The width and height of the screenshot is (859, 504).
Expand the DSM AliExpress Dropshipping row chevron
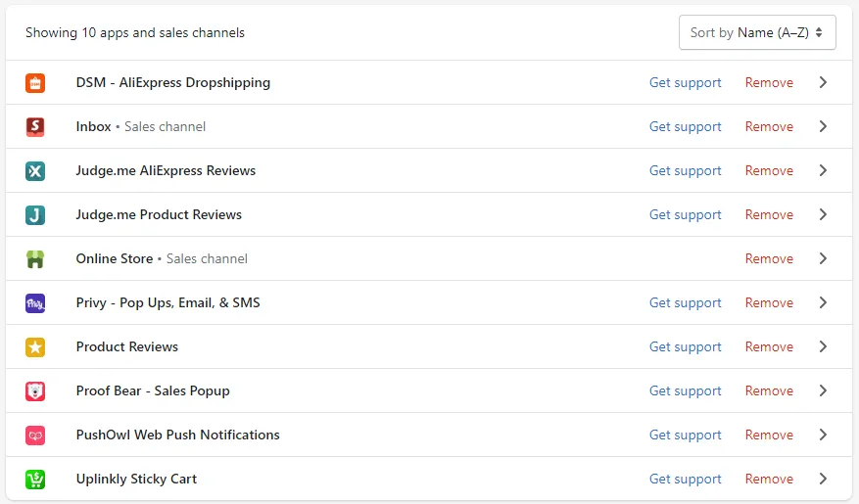click(x=823, y=82)
